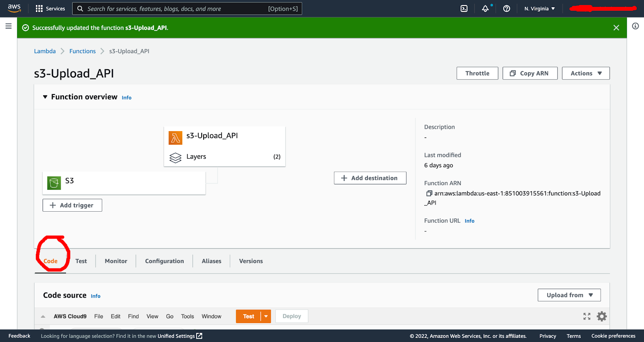The width and height of the screenshot is (644, 342).
Task: Go to the Functions breadcrumb link
Action: (83, 51)
